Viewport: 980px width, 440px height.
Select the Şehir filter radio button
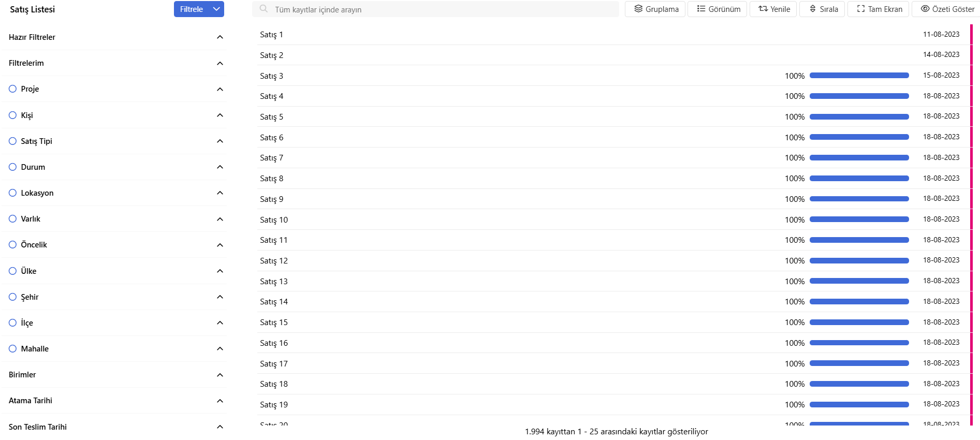[x=13, y=297]
